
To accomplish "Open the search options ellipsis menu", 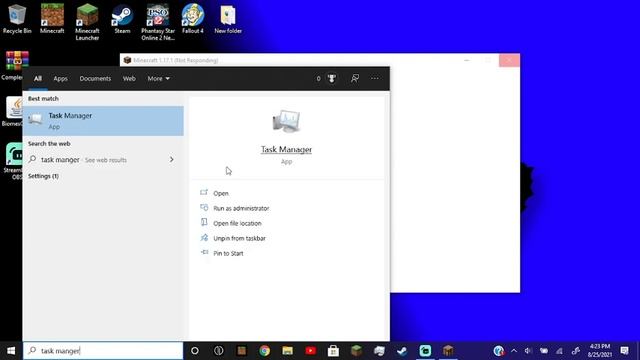I will pos(375,78).
